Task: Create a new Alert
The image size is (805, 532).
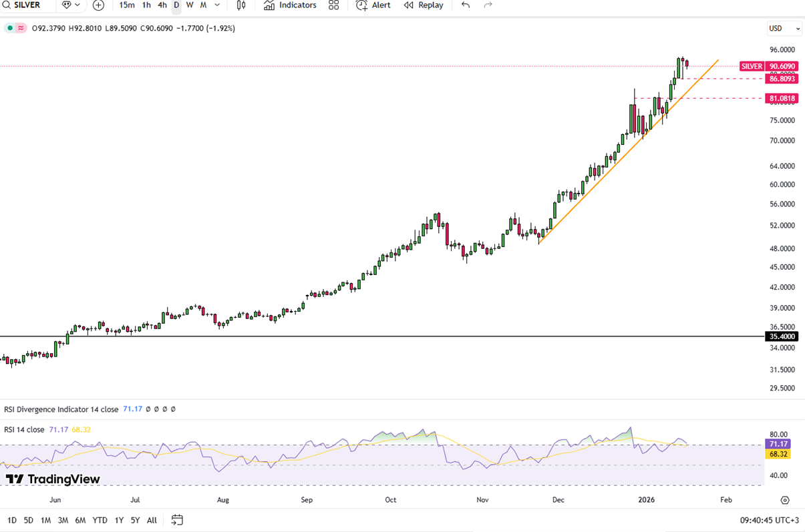Action: click(373, 5)
